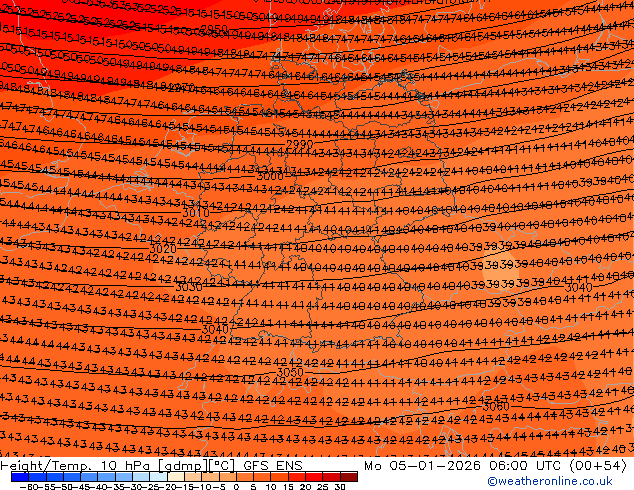Click the '3020' contour label

pos(163,249)
